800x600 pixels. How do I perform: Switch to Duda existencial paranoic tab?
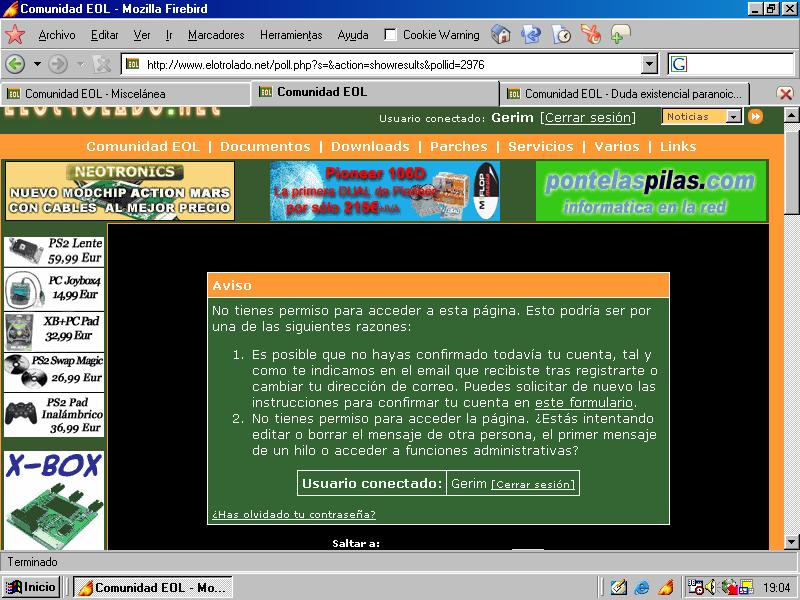pyautogui.click(x=625, y=94)
